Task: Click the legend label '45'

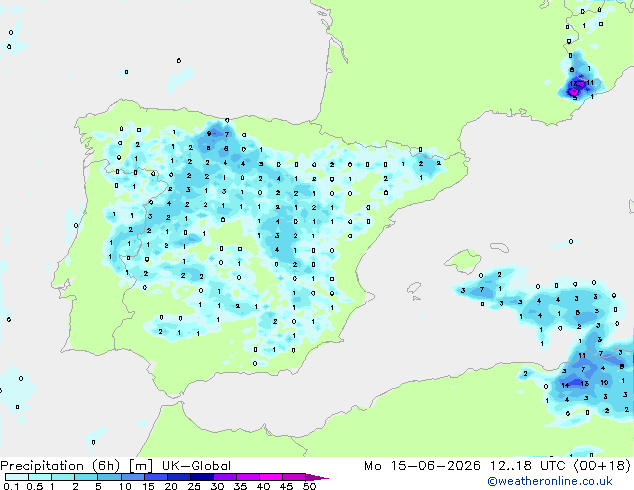Action: [x=287, y=486]
